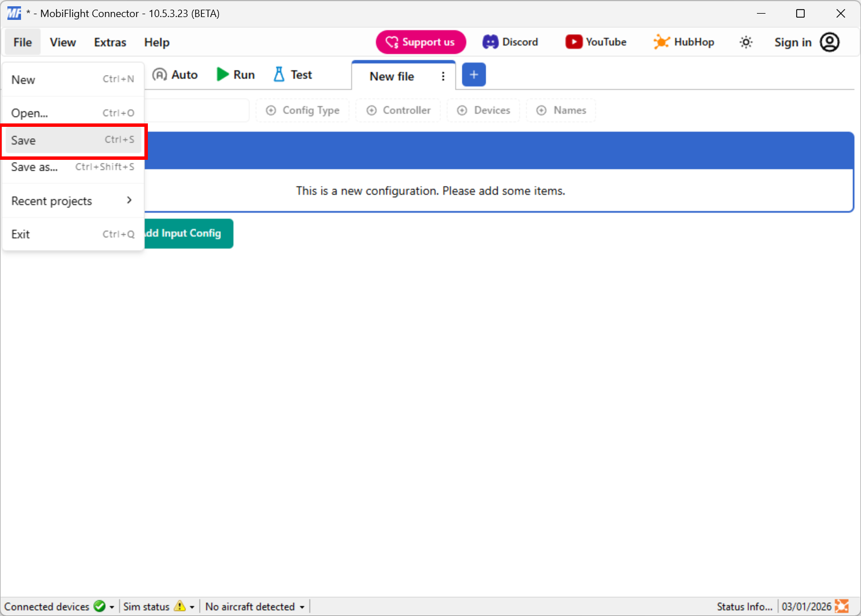The height and width of the screenshot is (616, 861).
Task: Click the HubHop icon
Action: click(661, 42)
